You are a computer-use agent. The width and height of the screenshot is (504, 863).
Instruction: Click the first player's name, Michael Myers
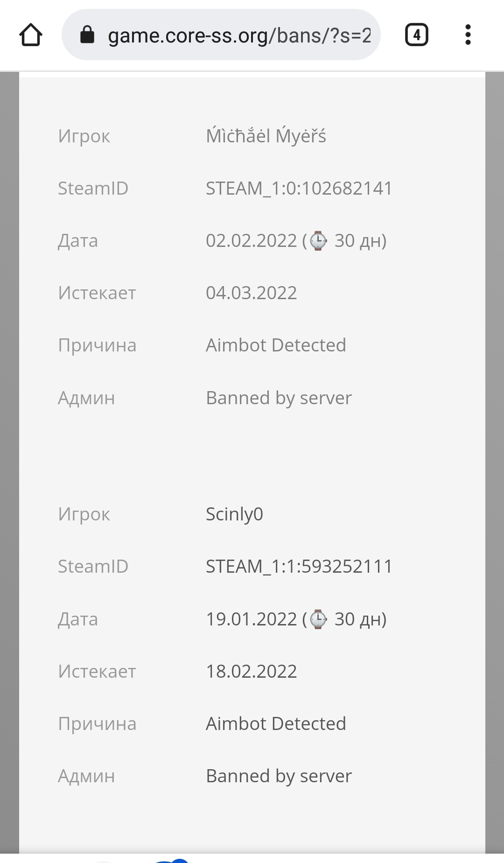pyautogui.click(x=266, y=136)
